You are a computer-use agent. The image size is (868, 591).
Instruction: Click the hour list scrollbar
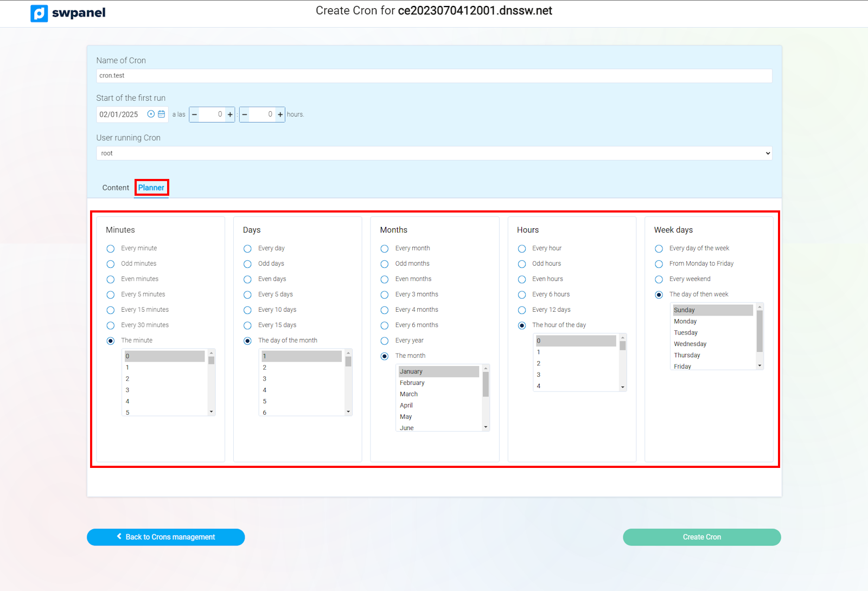click(x=623, y=363)
